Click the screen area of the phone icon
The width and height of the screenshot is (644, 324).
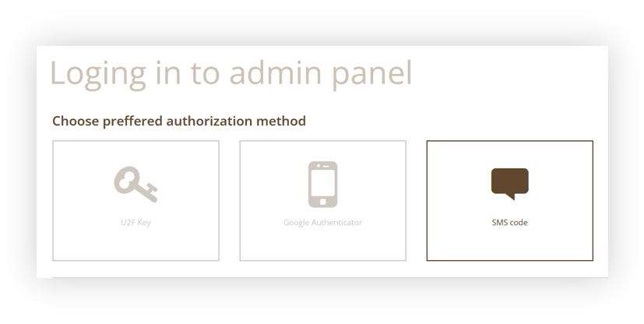(x=323, y=183)
